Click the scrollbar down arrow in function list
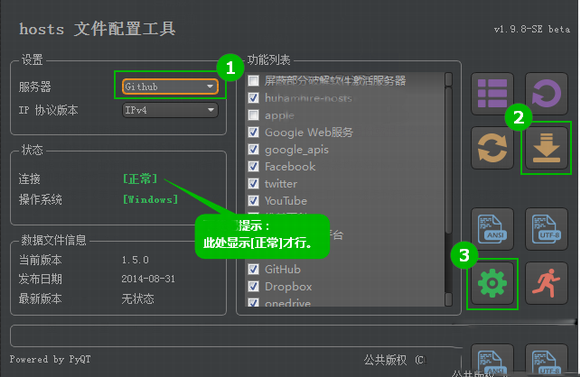Image resolution: width=580 pixels, height=377 pixels. click(x=448, y=299)
